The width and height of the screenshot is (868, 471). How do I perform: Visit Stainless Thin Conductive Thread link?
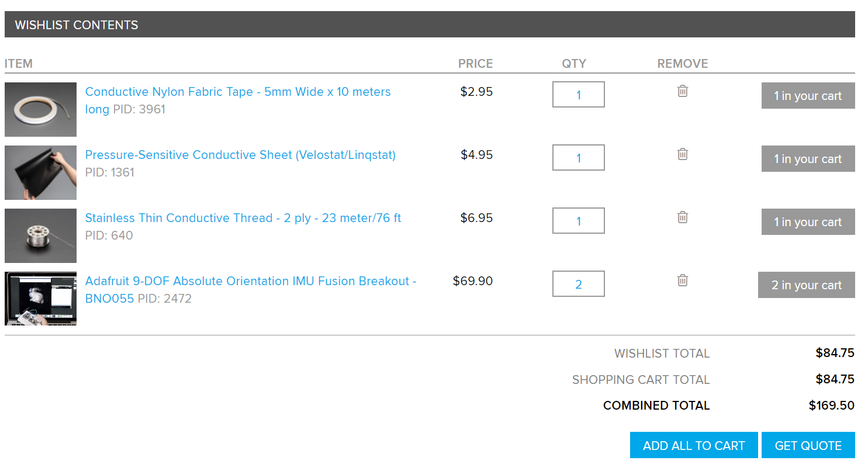pos(243,219)
